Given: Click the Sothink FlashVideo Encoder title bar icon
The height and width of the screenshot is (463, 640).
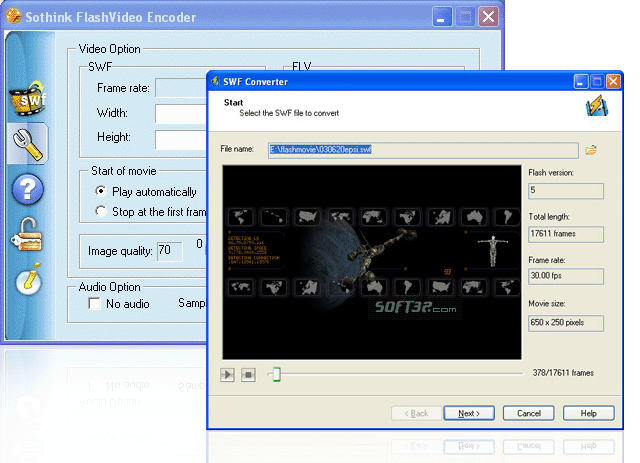Looking at the screenshot, I should point(13,16).
